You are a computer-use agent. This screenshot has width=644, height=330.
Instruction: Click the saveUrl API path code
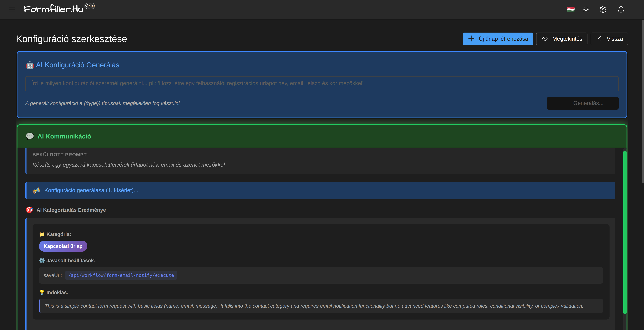point(121,275)
